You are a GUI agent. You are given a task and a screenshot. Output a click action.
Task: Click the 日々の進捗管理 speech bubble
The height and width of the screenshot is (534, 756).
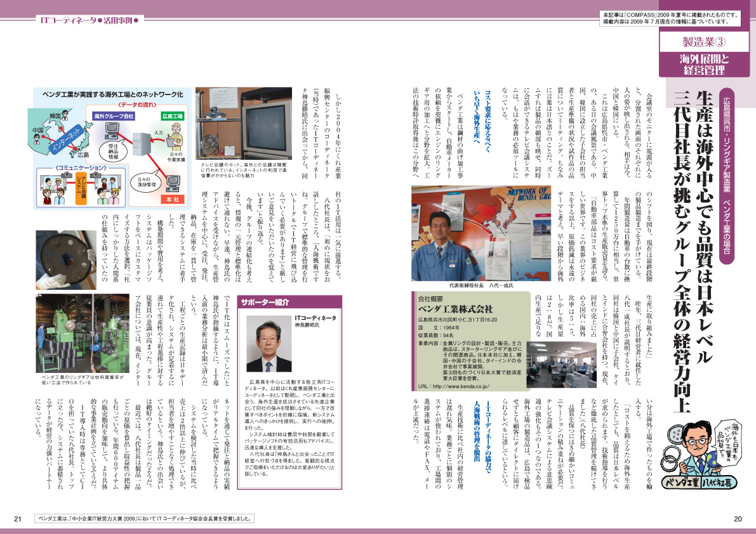[147, 181]
